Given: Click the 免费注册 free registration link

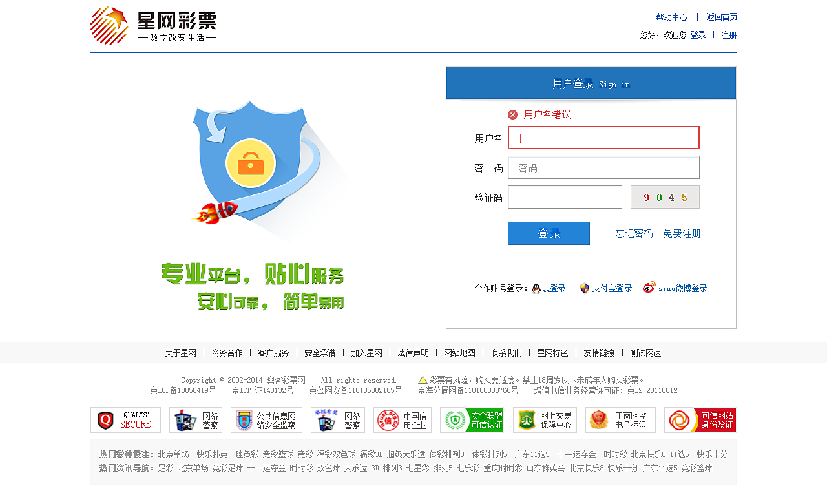Looking at the screenshot, I should pyautogui.click(x=681, y=233).
